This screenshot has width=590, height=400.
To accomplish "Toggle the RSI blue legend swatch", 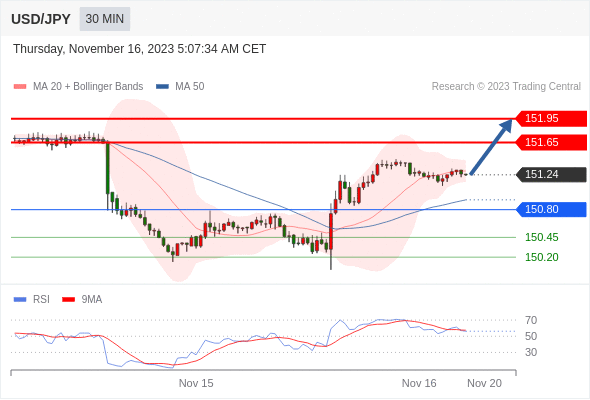I will pyautogui.click(x=20, y=300).
